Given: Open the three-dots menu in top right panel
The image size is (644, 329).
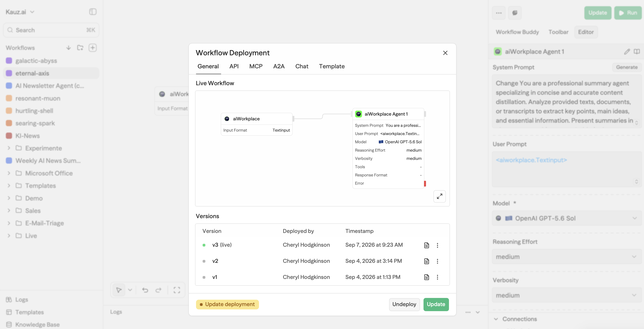Looking at the screenshot, I should (x=498, y=13).
